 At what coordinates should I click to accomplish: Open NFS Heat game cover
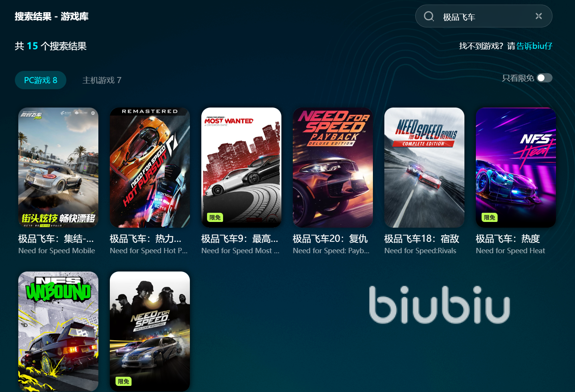[516, 167]
